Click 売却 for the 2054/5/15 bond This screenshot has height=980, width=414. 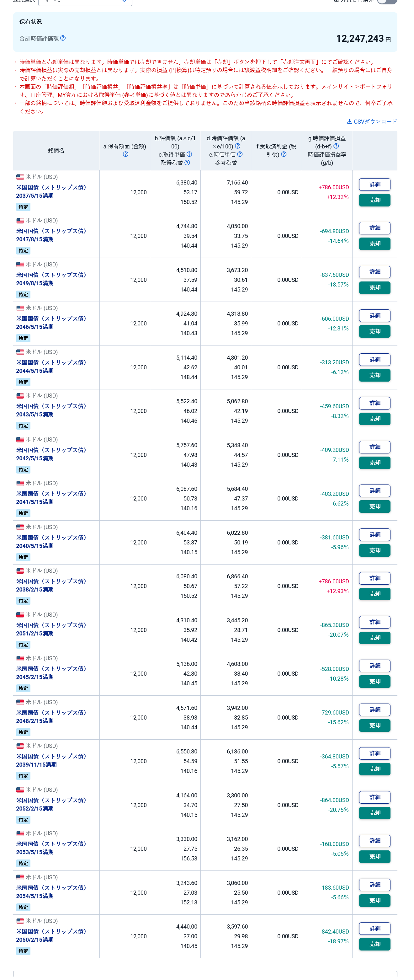pyautogui.click(x=374, y=901)
